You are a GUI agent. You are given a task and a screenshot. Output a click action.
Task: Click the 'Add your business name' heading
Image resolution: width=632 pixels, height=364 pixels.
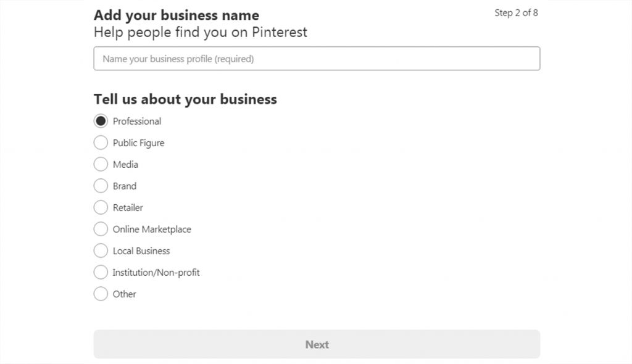tap(177, 15)
